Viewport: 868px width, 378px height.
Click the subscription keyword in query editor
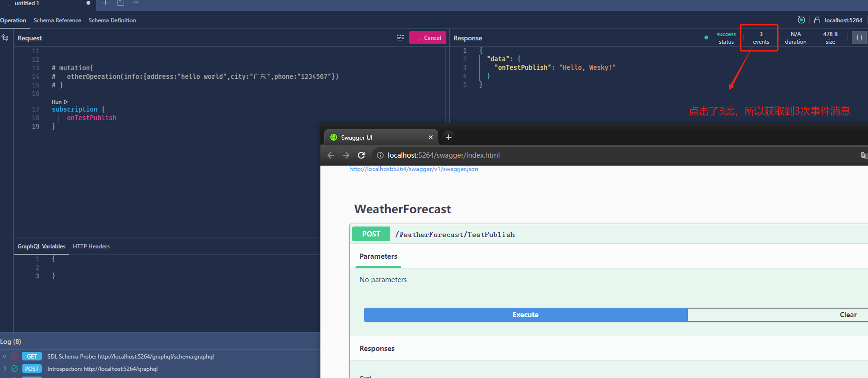point(74,109)
